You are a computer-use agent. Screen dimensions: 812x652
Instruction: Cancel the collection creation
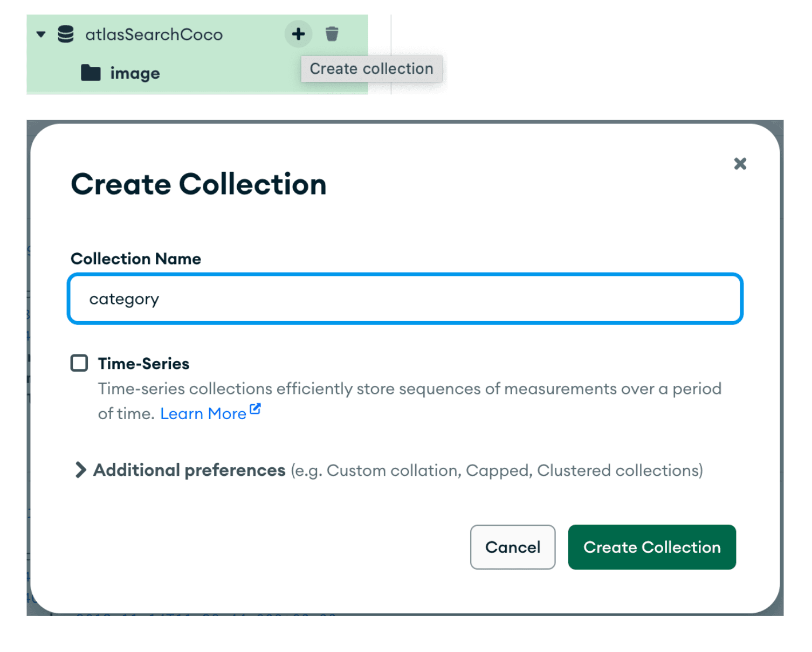coord(512,547)
